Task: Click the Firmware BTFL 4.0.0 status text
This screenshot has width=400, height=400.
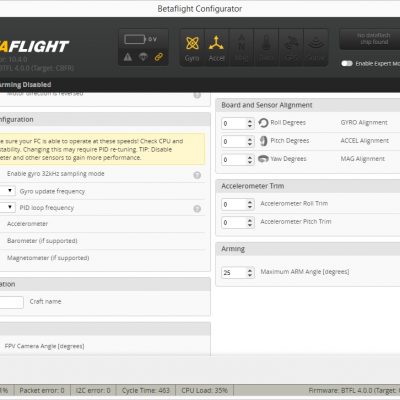Action: click(354, 390)
